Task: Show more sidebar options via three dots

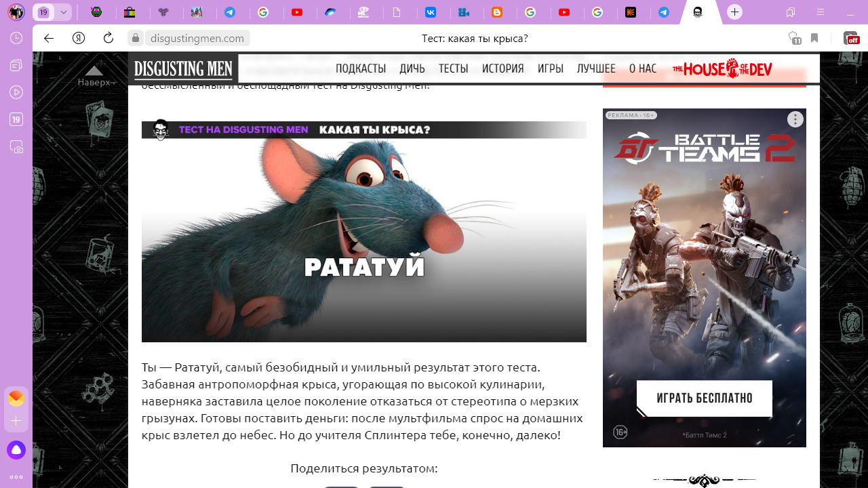Action: (16, 476)
